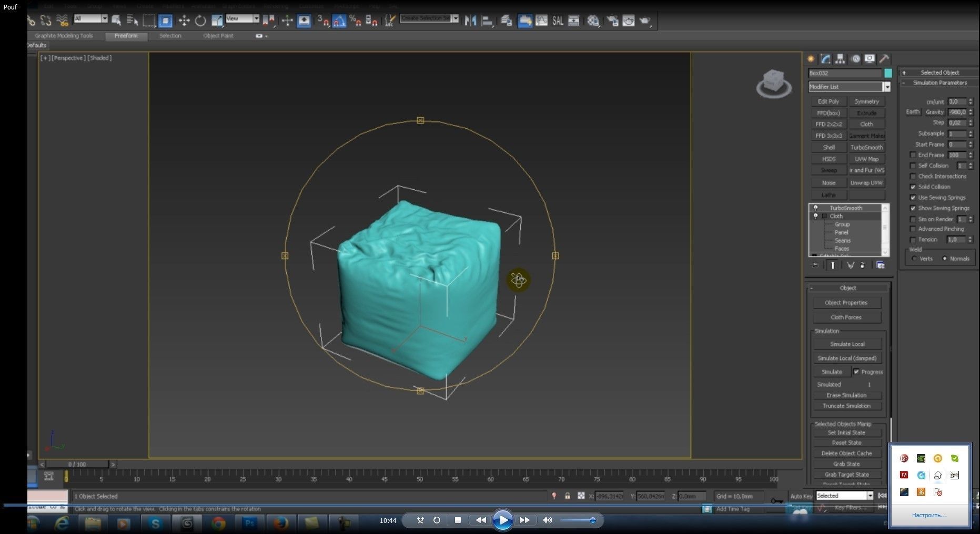The height and width of the screenshot is (534, 980).
Task: Expand the Selected Object rollout
Action: click(x=939, y=73)
